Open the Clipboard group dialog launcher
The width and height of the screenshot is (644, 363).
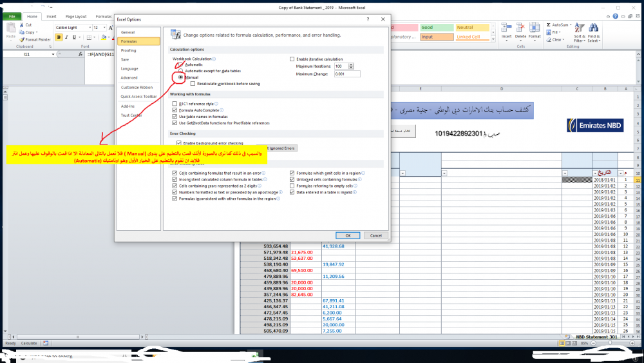(x=50, y=46)
